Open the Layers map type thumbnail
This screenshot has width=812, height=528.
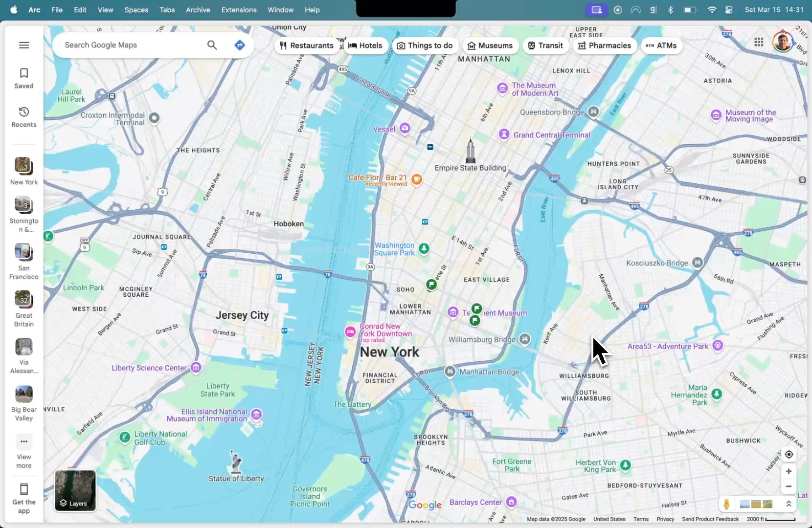click(x=75, y=490)
